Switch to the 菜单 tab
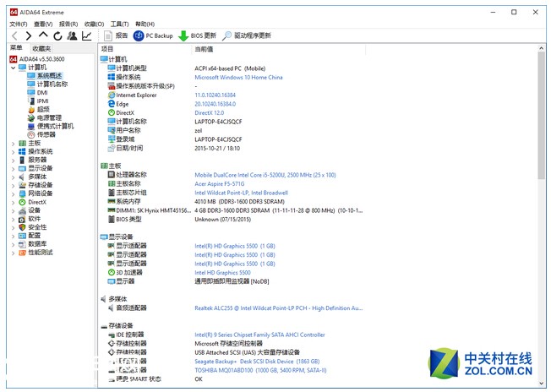 [x=16, y=48]
